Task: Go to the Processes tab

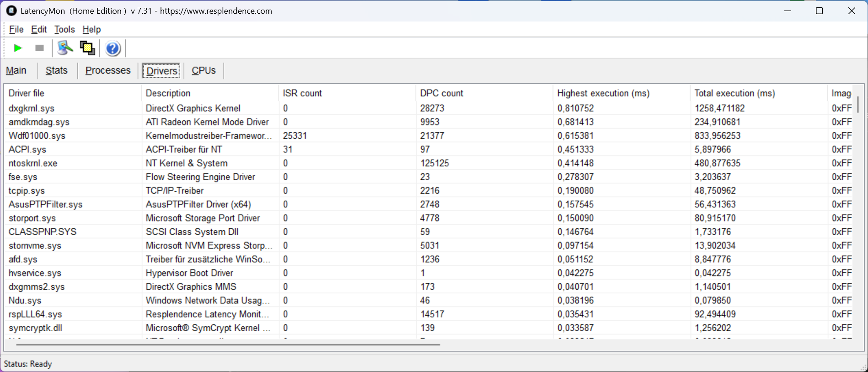Action: tap(108, 70)
